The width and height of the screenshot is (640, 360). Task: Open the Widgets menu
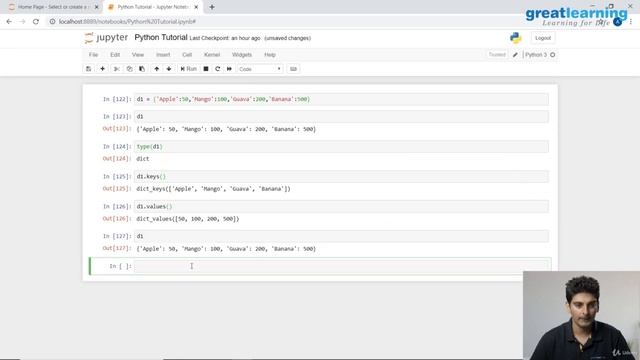pos(242,55)
